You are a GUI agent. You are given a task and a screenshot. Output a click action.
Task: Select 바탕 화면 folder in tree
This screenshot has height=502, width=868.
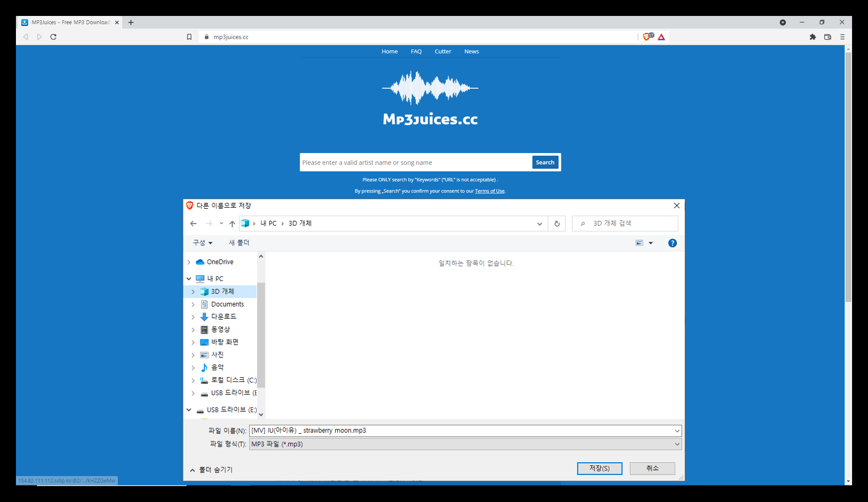point(225,342)
